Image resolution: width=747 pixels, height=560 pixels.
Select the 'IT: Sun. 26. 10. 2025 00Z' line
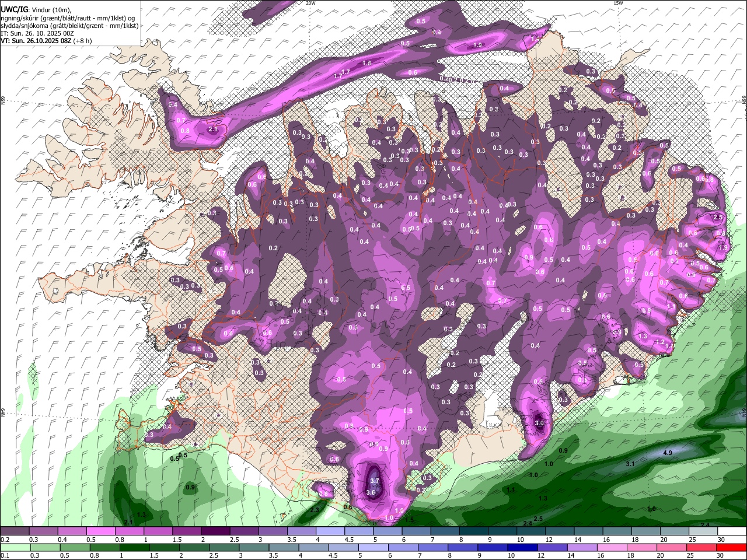(37, 33)
